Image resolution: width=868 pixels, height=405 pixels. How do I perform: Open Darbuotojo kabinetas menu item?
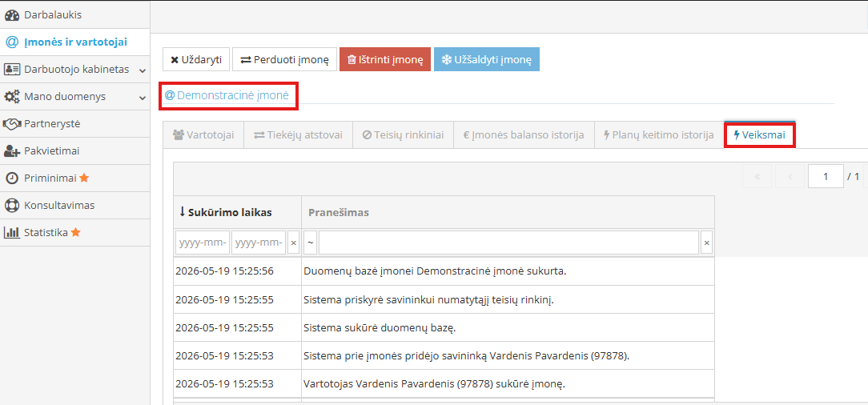tap(74, 70)
